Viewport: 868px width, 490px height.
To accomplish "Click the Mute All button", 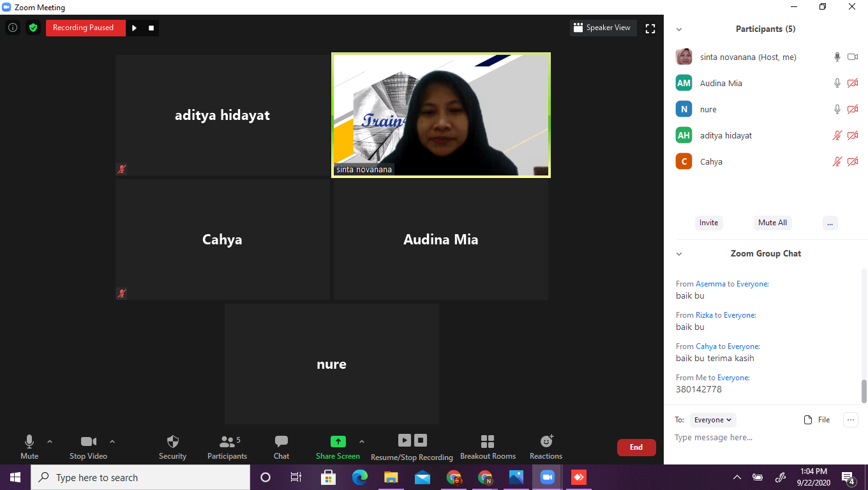I will 772,223.
